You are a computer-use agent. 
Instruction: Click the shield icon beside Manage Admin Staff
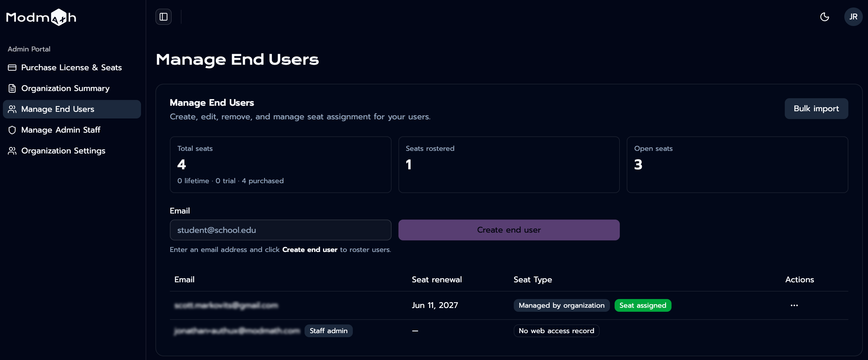(12, 130)
